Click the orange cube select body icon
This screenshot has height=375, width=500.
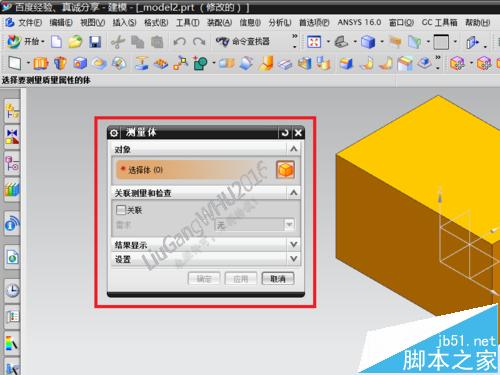pyautogui.click(x=285, y=170)
